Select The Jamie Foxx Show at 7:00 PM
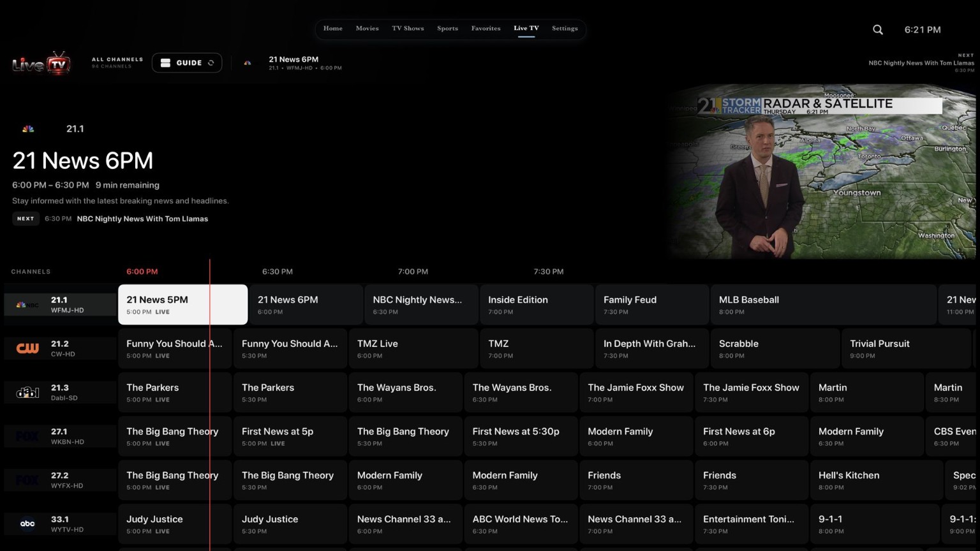 (x=636, y=393)
